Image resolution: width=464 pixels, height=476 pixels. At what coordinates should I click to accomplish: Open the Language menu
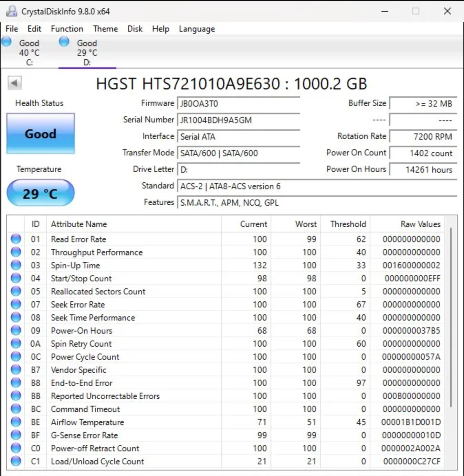tap(197, 29)
